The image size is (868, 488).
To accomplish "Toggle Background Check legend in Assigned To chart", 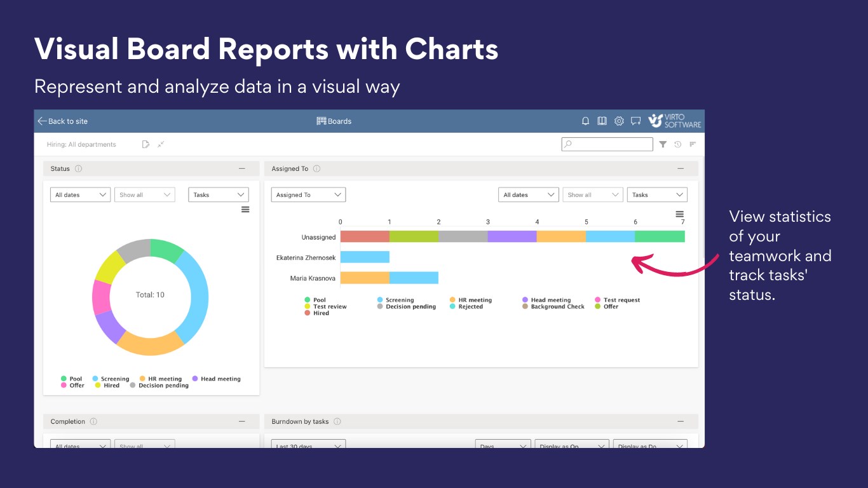I will coord(553,306).
